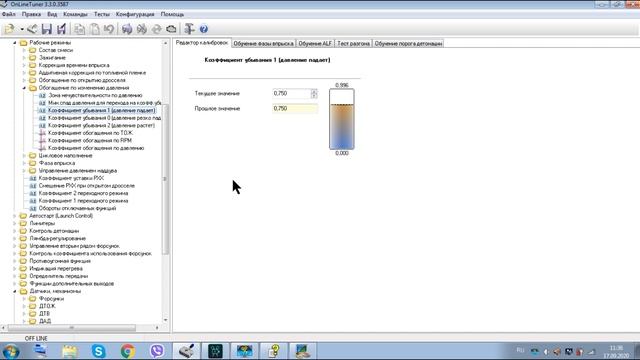
Task: Open the Вид menu
Action: [x=52, y=14]
